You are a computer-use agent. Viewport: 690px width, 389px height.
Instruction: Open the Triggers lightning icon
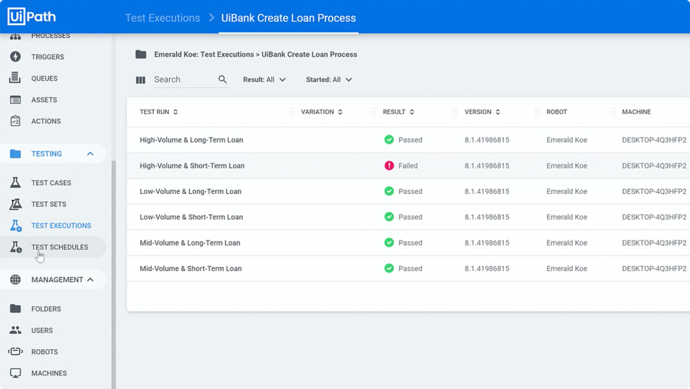15,57
